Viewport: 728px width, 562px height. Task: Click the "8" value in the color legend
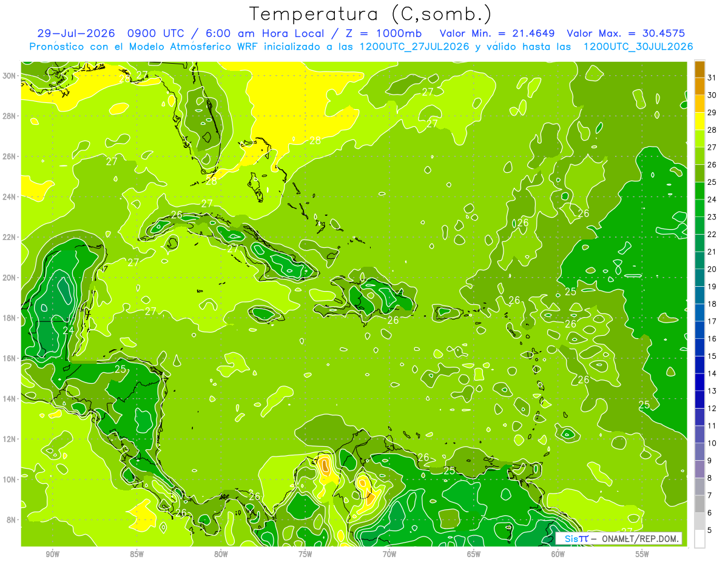tap(710, 478)
